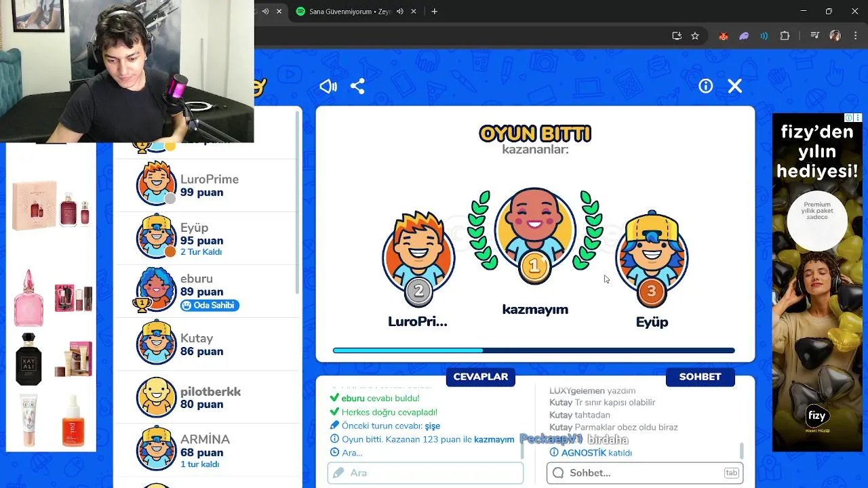Click the install app icon in address bar

pos(677,36)
